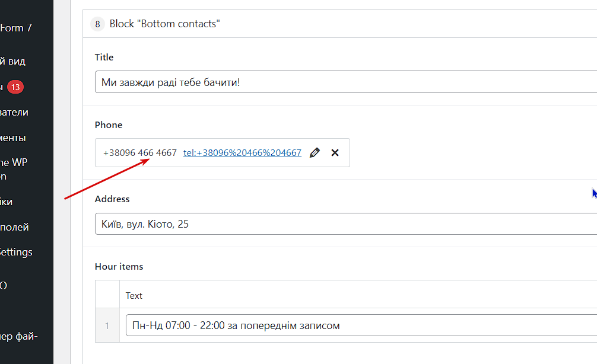Image resolution: width=597 pixels, height=364 pixels.
Task: Open the Contact Form 7 sidebar menu
Action: point(17,27)
